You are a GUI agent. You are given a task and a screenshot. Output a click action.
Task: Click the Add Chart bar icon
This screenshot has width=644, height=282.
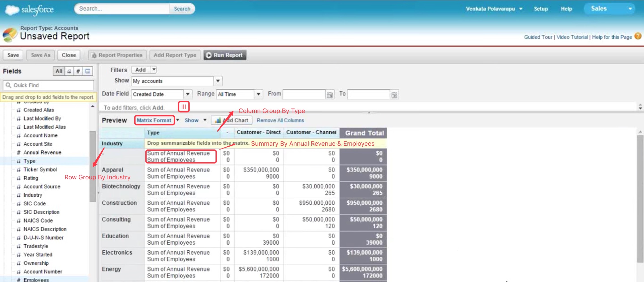[218, 120]
